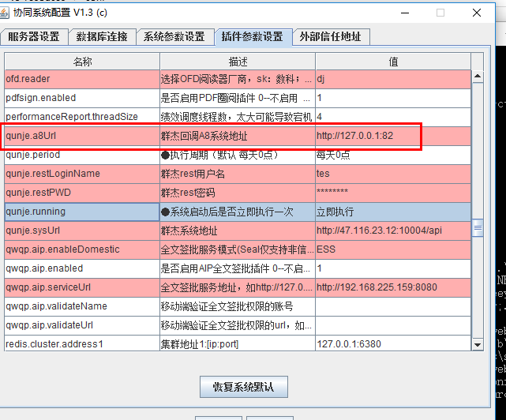Screen dimensions: 506x420
Task: Select the qunje.restLoginName name cell
Action: coord(82,174)
